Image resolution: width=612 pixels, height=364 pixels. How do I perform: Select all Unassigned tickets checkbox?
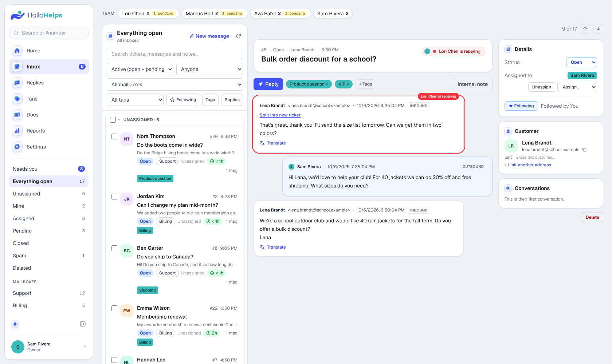pyautogui.click(x=113, y=120)
